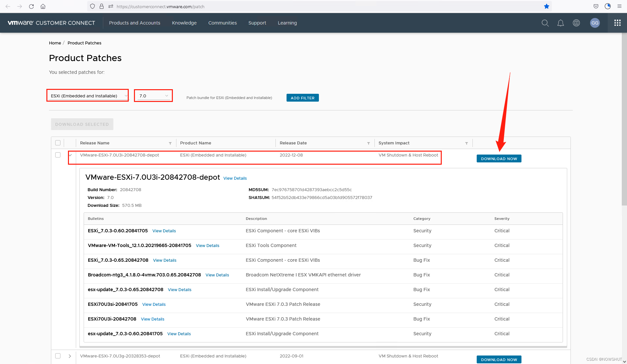Image resolution: width=627 pixels, height=364 pixels.
Task: Filter the Release Date column
Action: [x=369, y=143]
